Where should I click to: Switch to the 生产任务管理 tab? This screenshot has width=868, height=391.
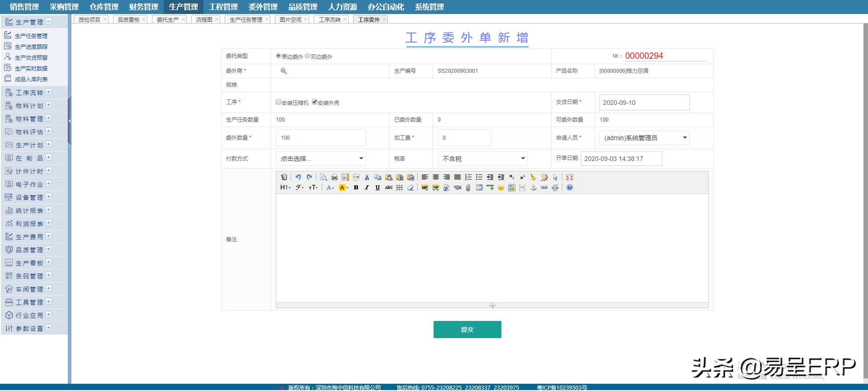(245, 19)
